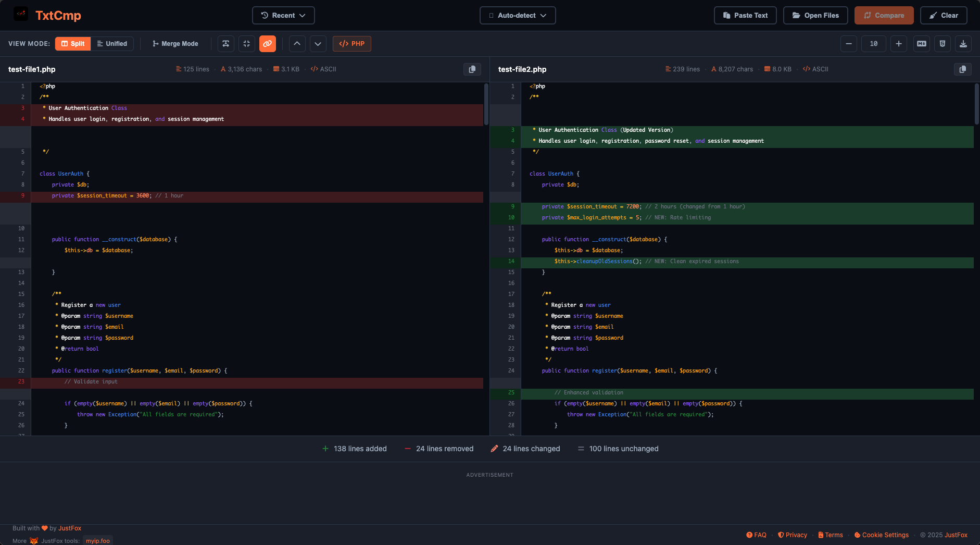Image resolution: width=980 pixels, height=545 pixels.
Task: Open the Recent comparisons dropdown
Action: 283,15
